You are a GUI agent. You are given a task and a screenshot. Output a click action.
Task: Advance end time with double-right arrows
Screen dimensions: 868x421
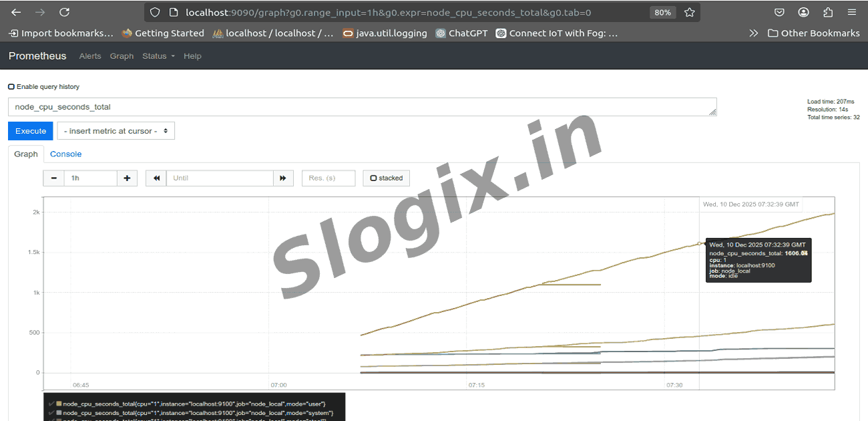[283, 178]
